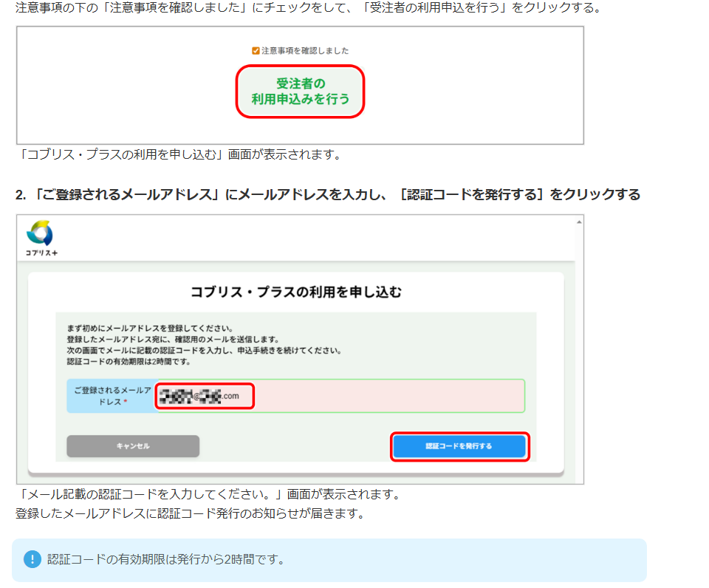Click the 「コブリス・プラスの利用を申し込む」画面が表示されます caption

click(x=180, y=154)
